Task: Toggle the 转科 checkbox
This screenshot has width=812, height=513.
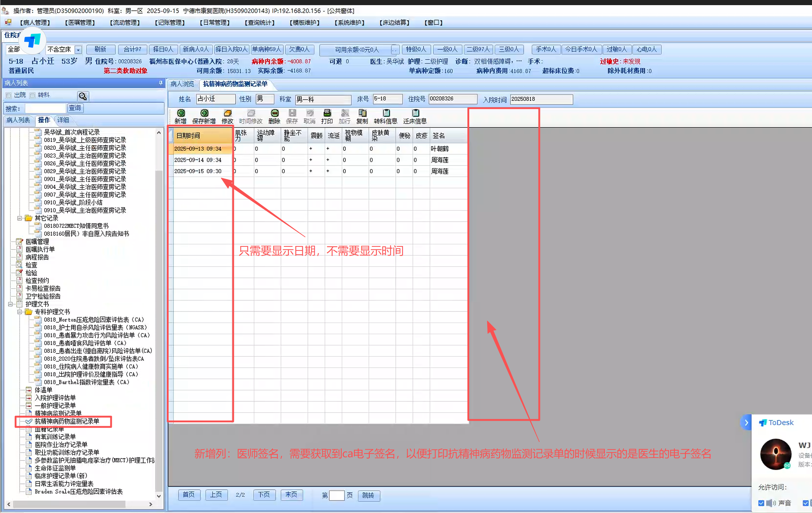Action: tap(32, 95)
